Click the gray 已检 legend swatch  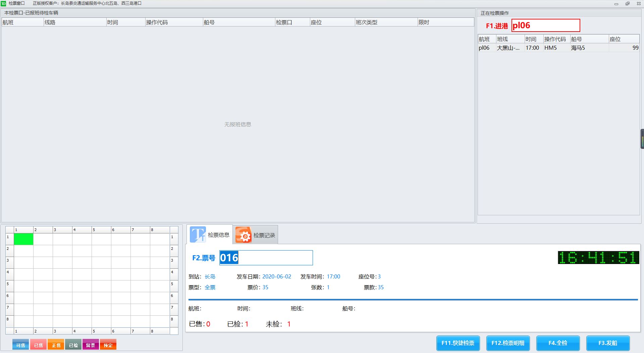[x=73, y=345]
